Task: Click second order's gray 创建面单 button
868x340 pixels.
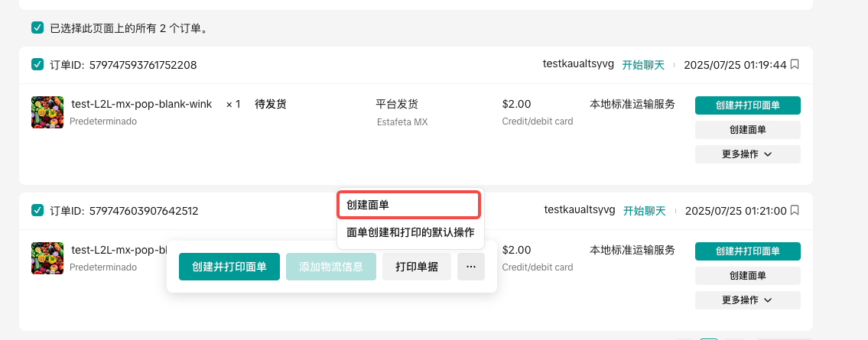Action: [747, 276]
